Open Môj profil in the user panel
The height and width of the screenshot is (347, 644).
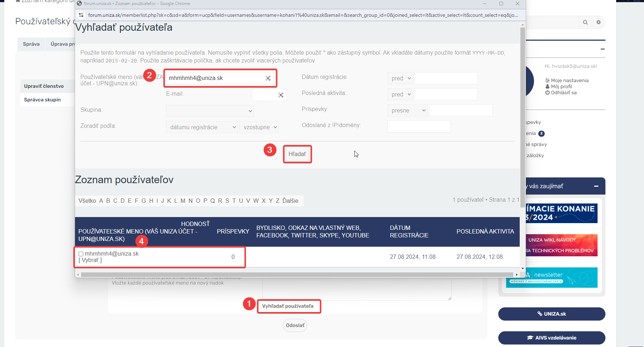click(561, 86)
